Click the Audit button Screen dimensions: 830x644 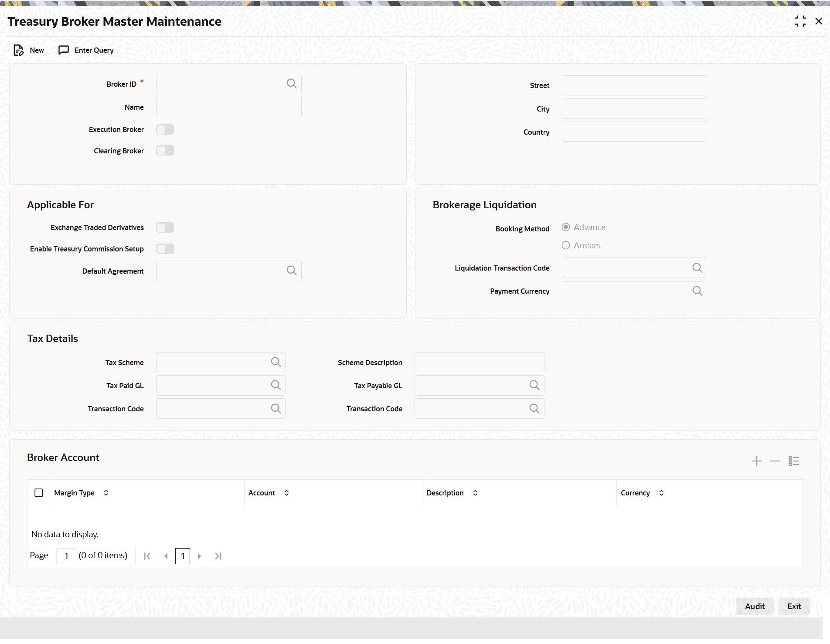755,606
